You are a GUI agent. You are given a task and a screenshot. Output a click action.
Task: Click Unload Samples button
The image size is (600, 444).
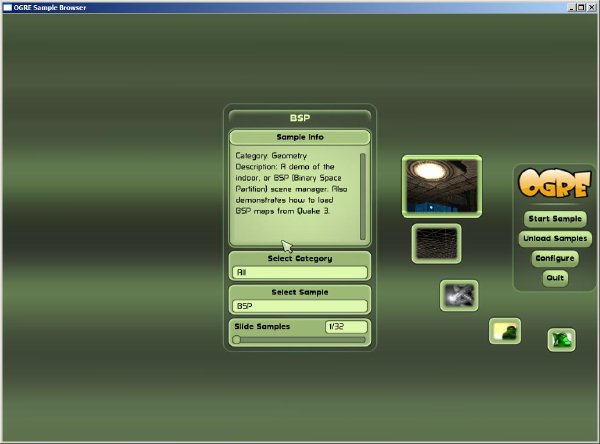(555, 238)
